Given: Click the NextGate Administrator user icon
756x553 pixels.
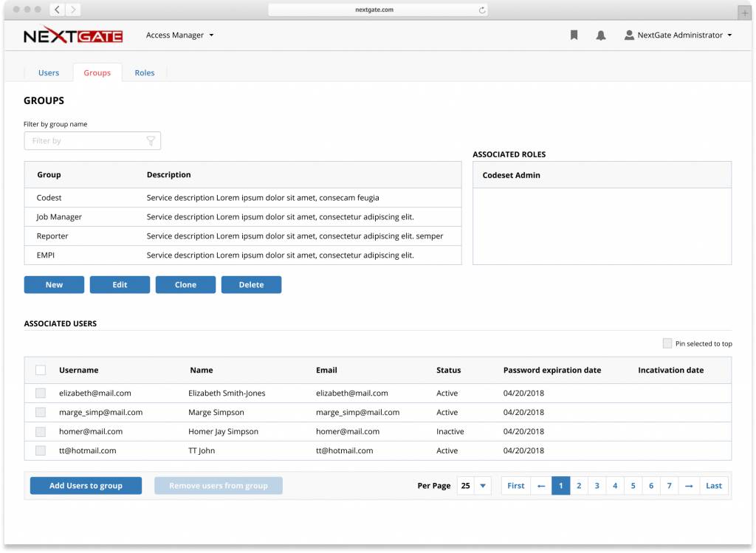Looking at the screenshot, I should click(629, 35).
